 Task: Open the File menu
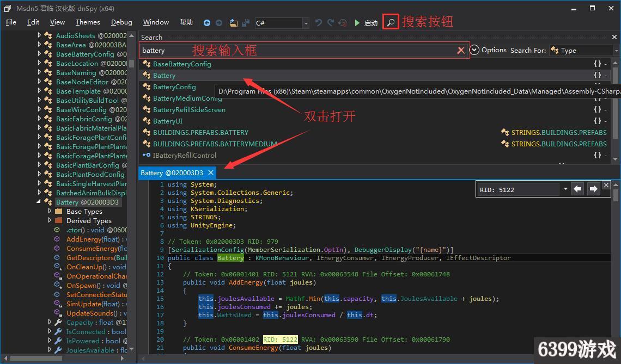(x=11, y=22)
